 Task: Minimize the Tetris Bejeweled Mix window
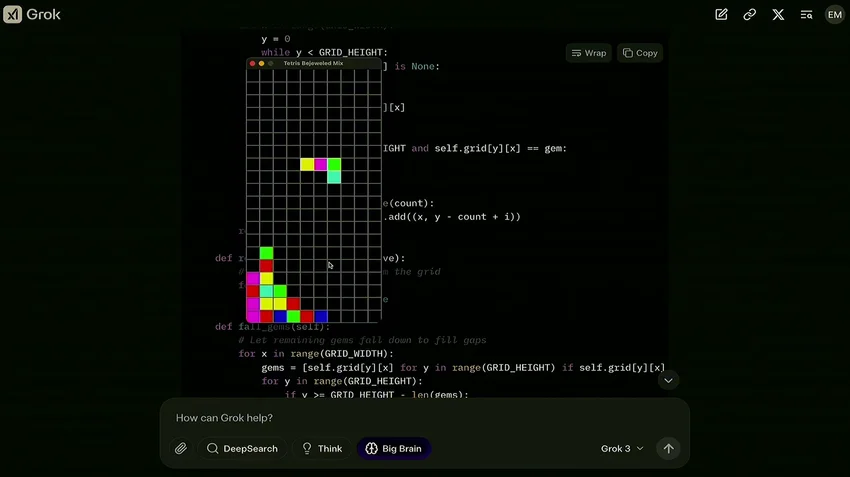[261, 63]
